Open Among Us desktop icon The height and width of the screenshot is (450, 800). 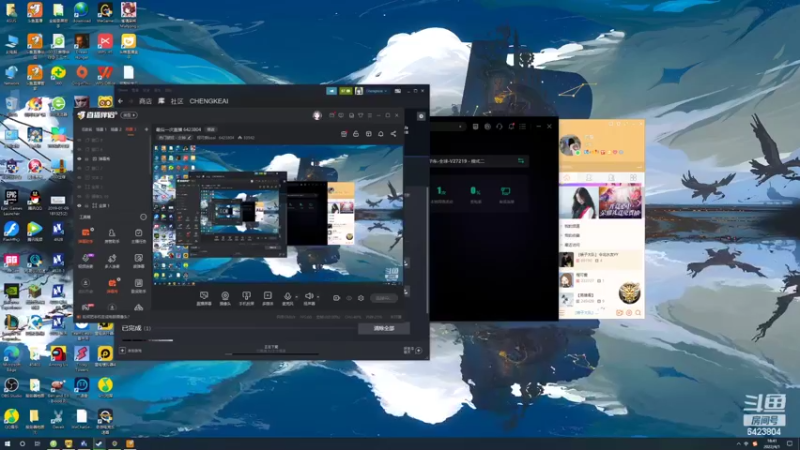point(58,353)
